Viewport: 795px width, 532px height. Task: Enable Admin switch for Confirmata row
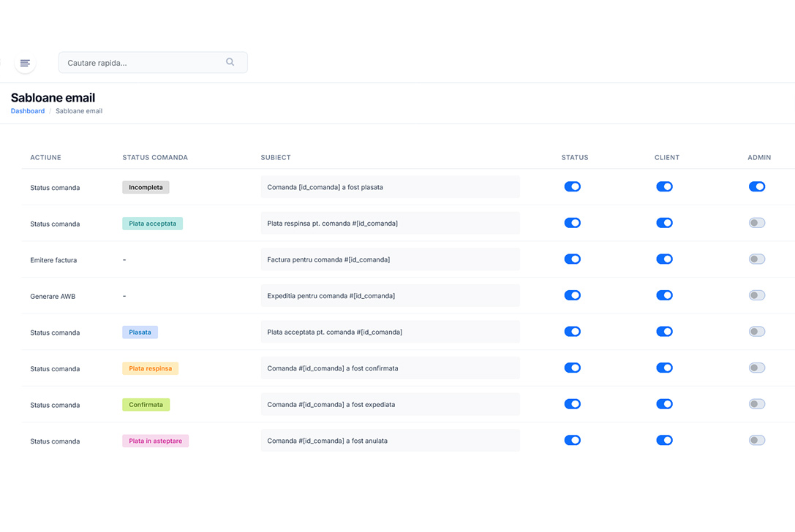756,404
